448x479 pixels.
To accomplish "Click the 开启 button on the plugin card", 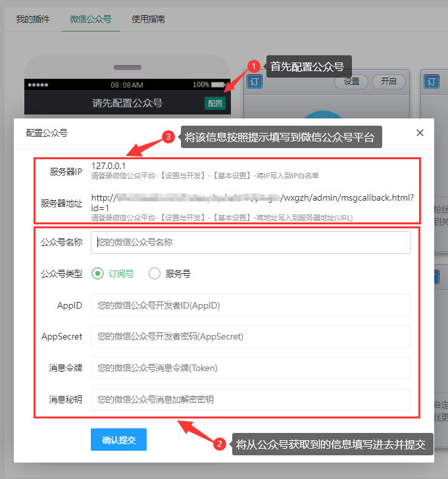I will point(388,82).
